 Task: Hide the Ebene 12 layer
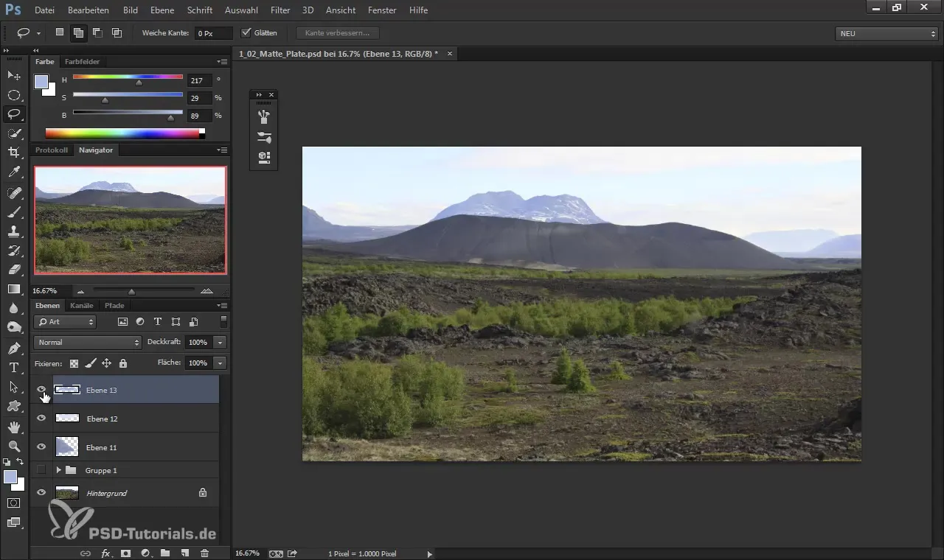click(x=41, y=418)
